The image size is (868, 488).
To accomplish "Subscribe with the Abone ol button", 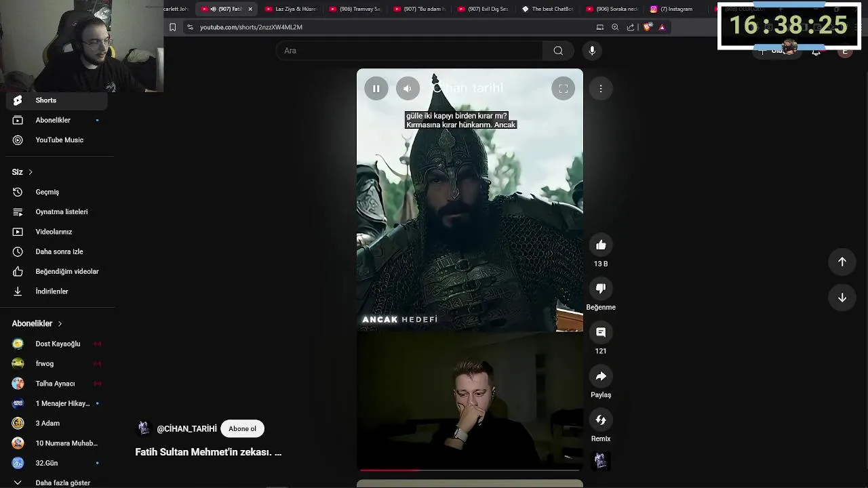I will (x=242, y=428).
